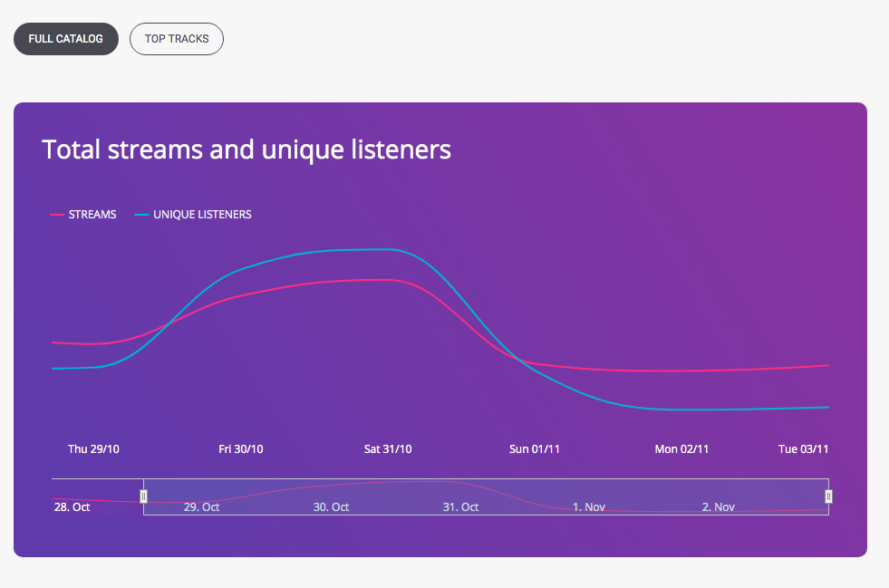Screen dimensions: 889x588
Task: Grab the left range navigator handle
Action: point(143,496)
